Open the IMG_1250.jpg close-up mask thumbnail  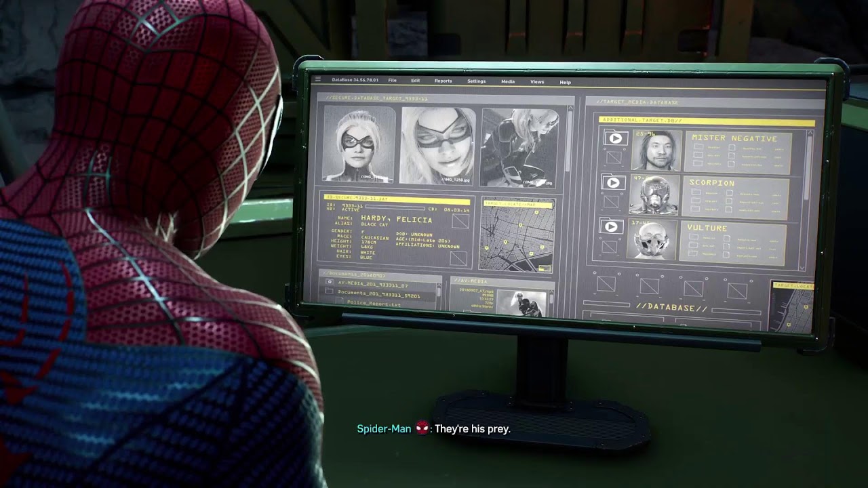[x=438, y=145]
